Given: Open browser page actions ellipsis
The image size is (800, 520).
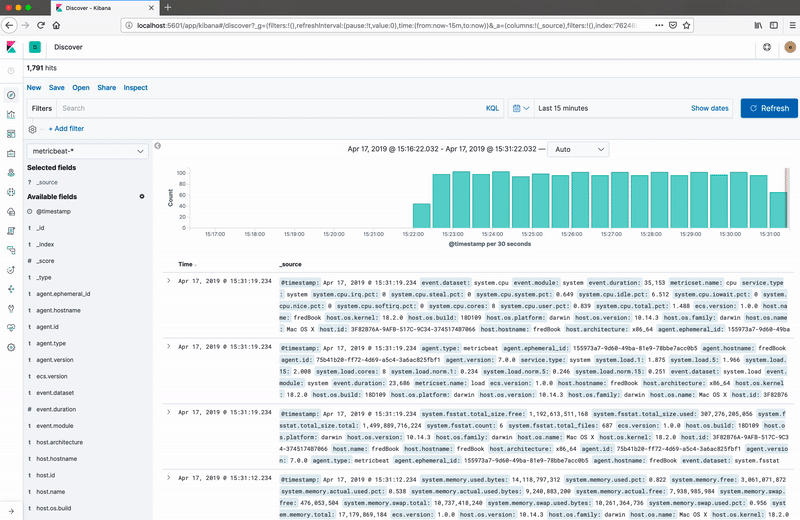Looking at the screenshot, I should [659, 25].
